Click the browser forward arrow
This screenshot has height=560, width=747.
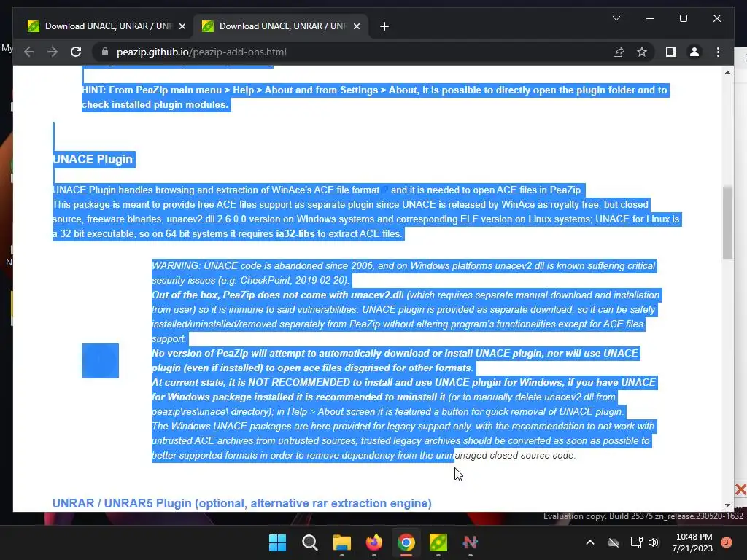[53, 52]
